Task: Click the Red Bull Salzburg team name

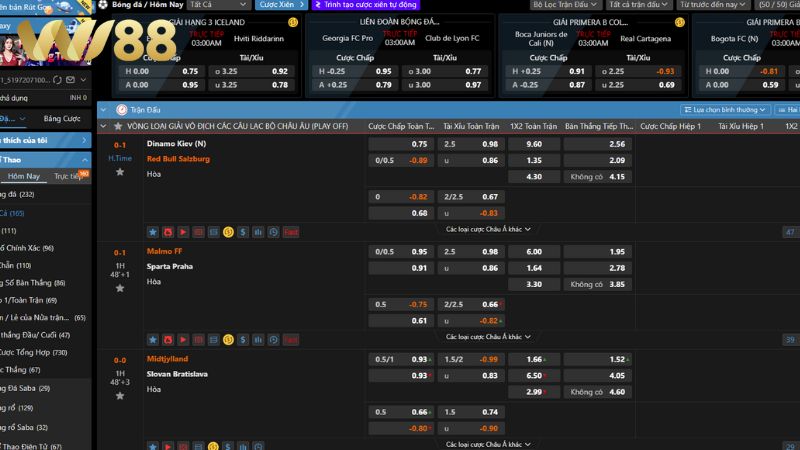Action: pyautogui.click(x=178, y=159)
